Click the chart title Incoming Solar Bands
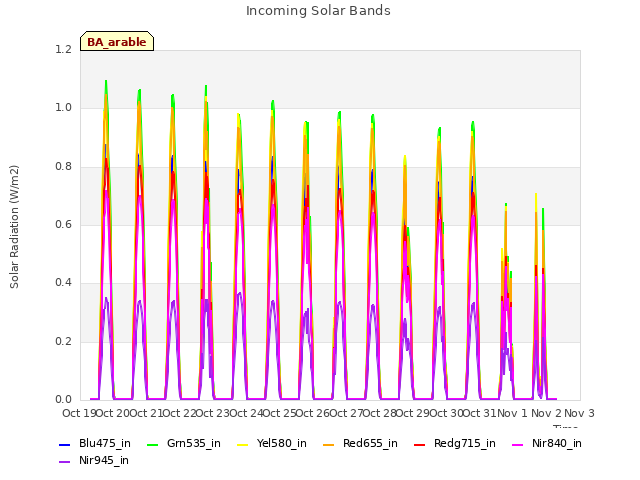Screen dimensions: 640x480 click(x=318, y=11)
